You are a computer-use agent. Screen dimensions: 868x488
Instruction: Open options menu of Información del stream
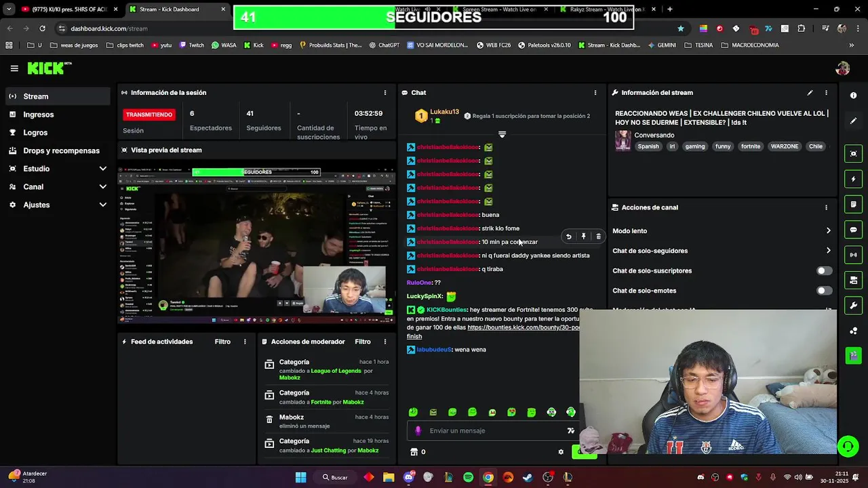826,93
